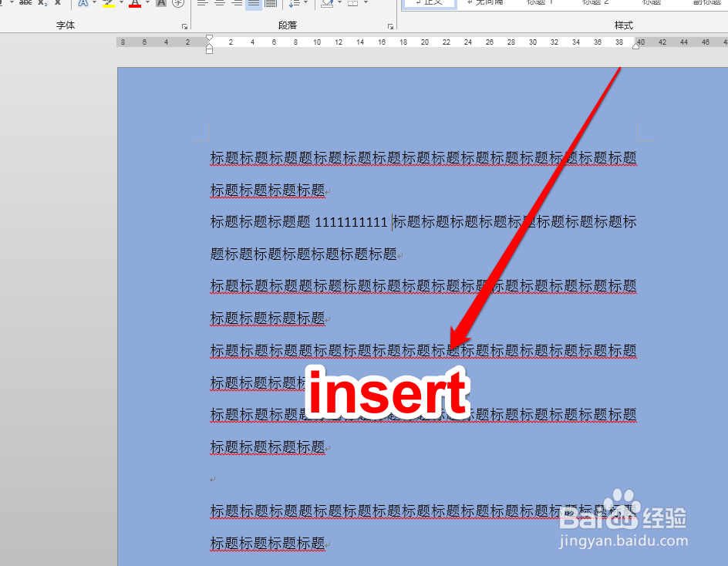Image resolution: width=728 pixels, height=566 pixels.
Task: Click the first line indent ruler marker
Action: pos(210,39)
